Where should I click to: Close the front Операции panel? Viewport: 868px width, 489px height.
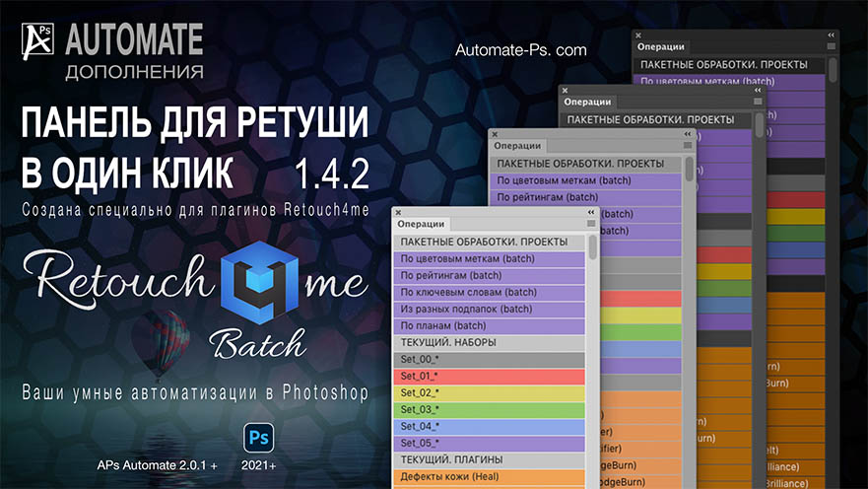tap(398, 212)
